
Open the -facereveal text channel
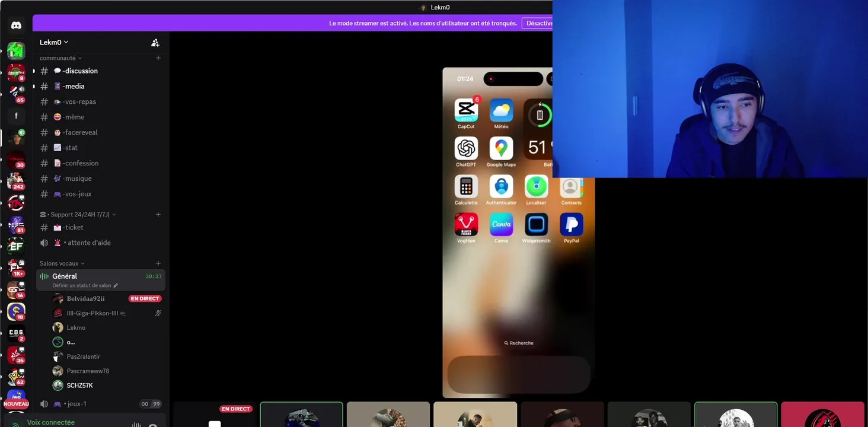coord(101,133)
